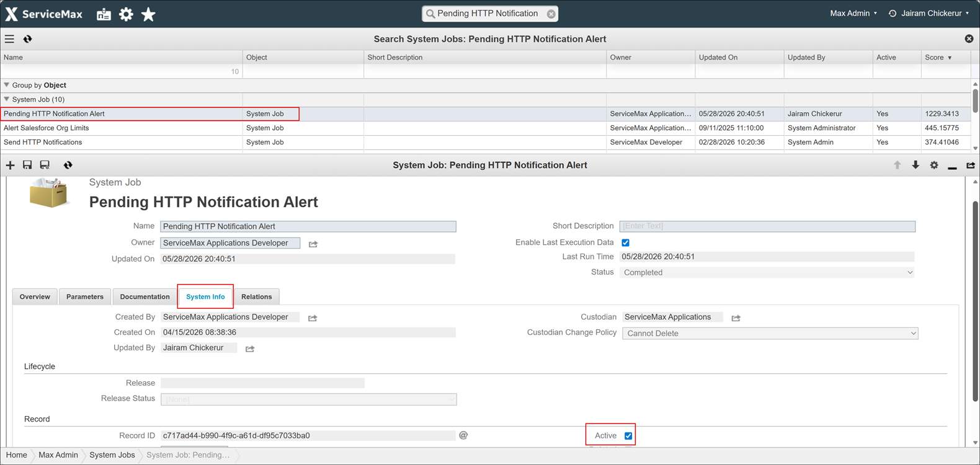Click the @ icon next to Record ID
This screenshot has width=980, height=465.
tap(463, 435)
